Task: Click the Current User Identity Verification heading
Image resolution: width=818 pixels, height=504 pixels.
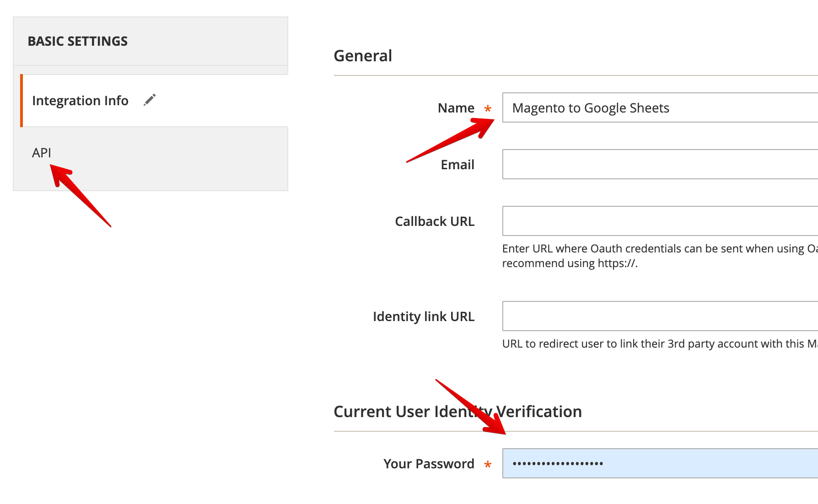Action: (x=458, y=411)
